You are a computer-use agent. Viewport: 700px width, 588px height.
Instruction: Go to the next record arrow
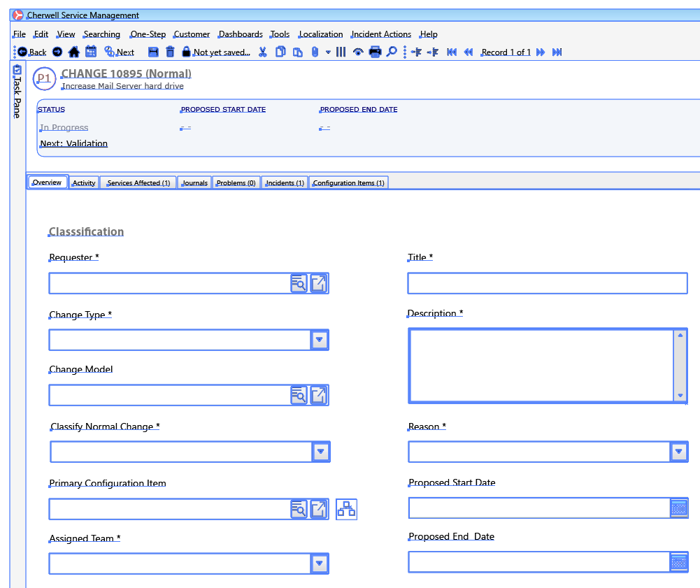tap(541, 52)
